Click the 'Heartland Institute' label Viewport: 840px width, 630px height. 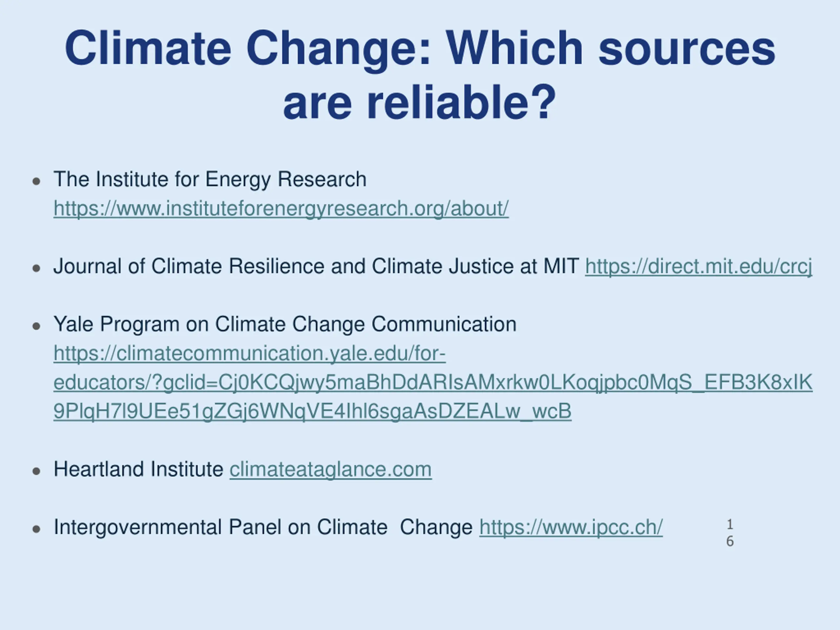(x=138, y=469)
